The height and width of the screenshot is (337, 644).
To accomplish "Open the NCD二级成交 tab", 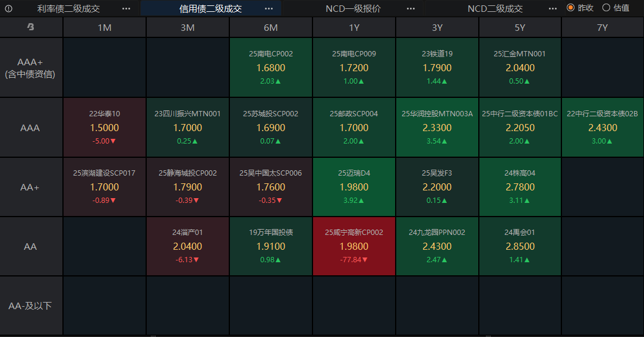I will coord(495,8).
